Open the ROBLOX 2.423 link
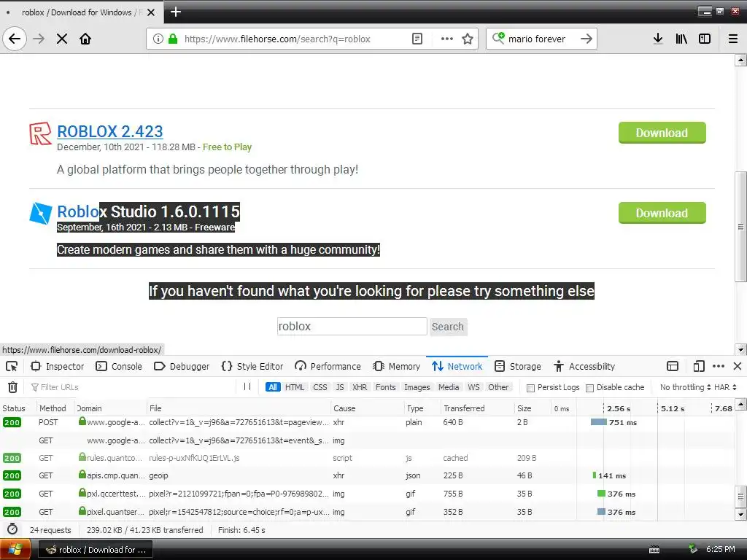 click(x=110, y=131)
